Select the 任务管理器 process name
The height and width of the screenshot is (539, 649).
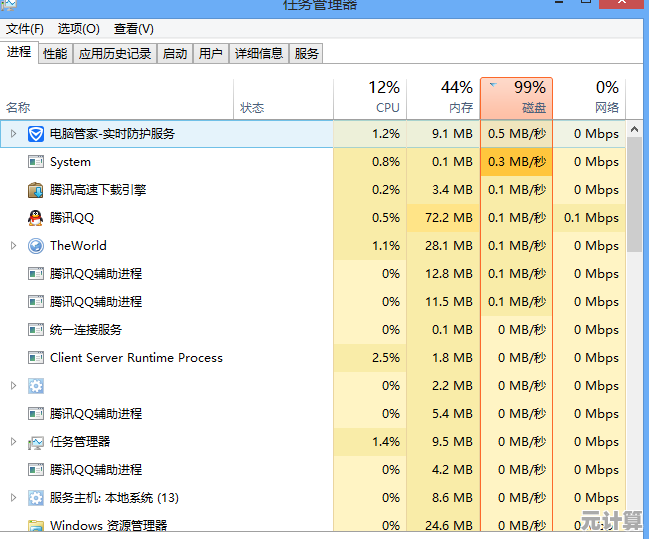[x=80, y=442]
